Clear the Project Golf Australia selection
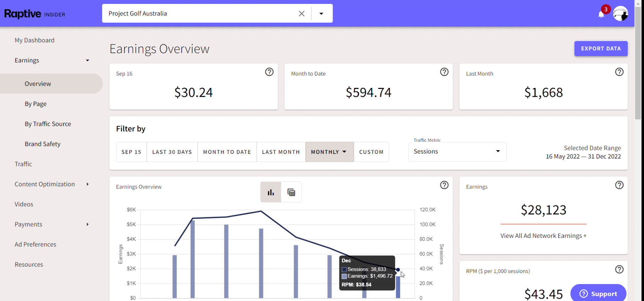 point(301,13)
